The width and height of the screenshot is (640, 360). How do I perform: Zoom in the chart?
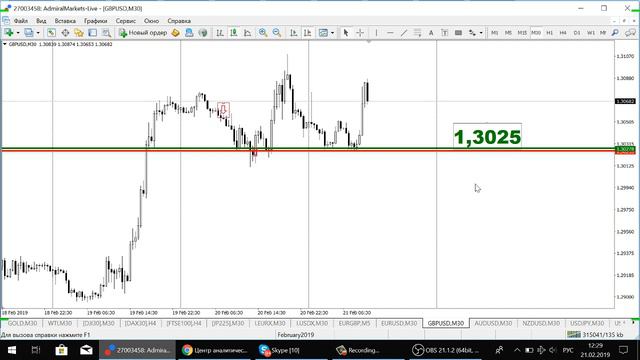tap(263, 33)
